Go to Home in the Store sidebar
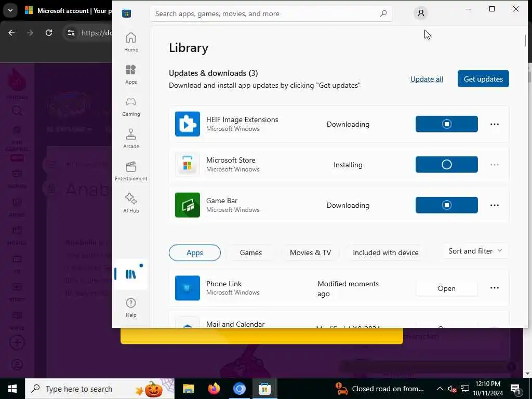532x399 pixels. 131,42
